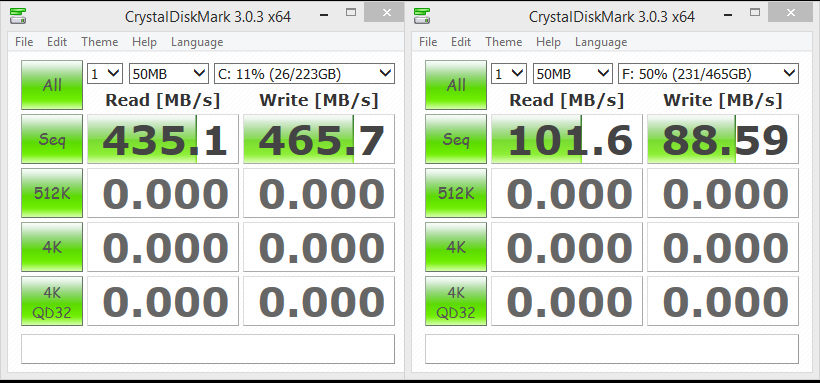Open Edit menu in left window
This screenshot has height=383, width=820.
point(57,42)
